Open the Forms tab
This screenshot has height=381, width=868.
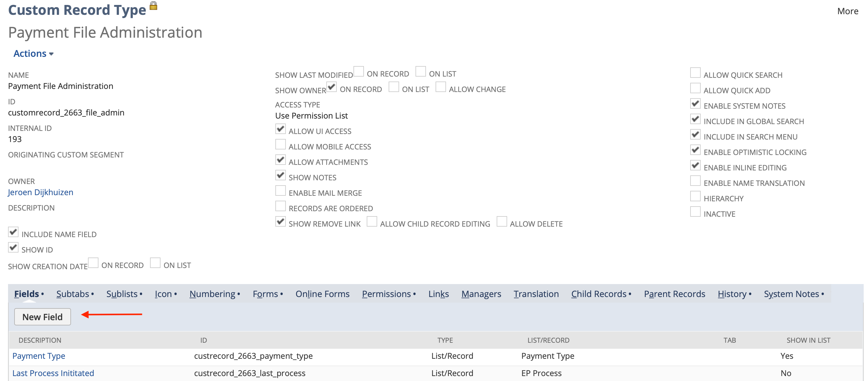[x=265, y=294]
